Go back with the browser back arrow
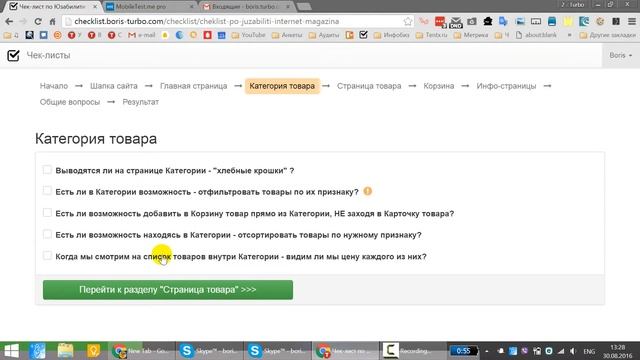 [9, 21]
